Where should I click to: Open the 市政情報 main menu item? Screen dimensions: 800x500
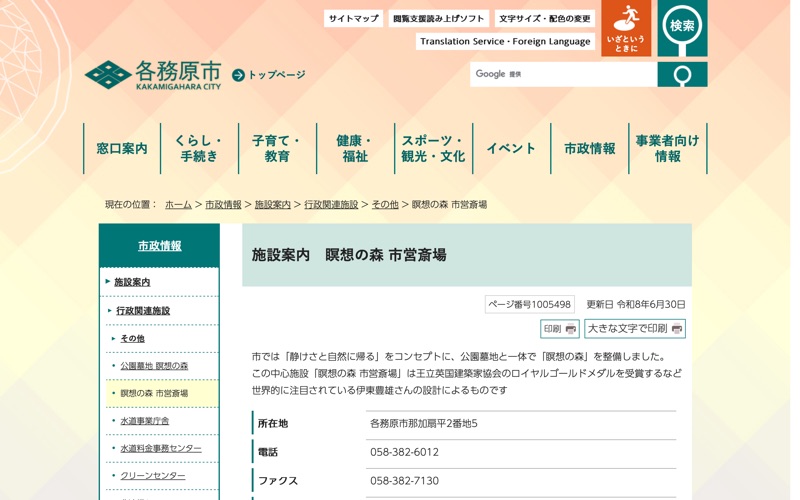tap(589, 148)
